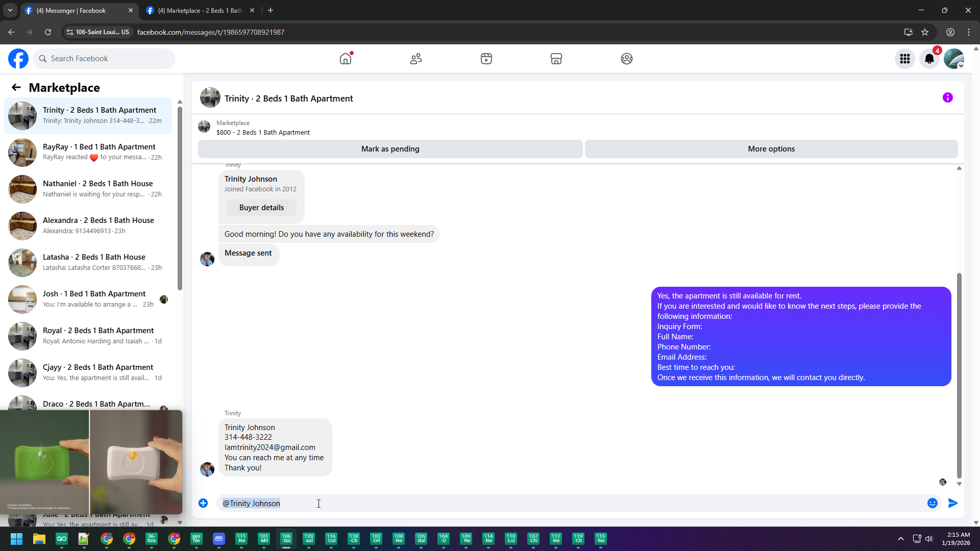Click Trinity's avatar beside the last message
The width and height of the screenshot is (980, 551).
click(x=207, y=469)
